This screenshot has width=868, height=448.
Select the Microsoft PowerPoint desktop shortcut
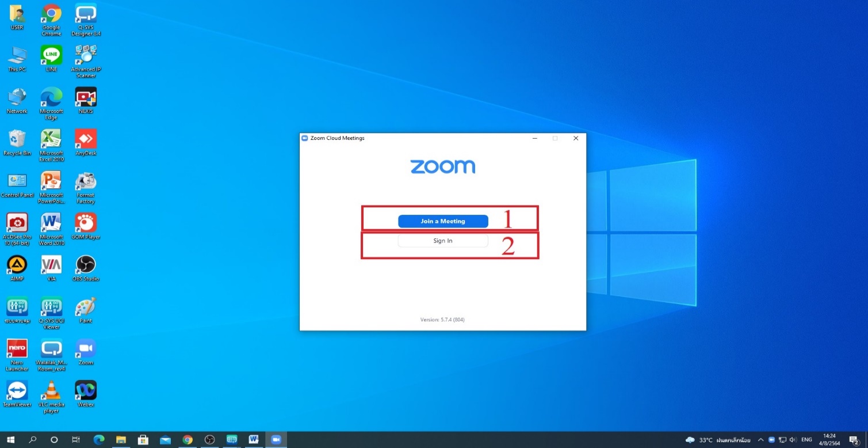click(51, 188)
